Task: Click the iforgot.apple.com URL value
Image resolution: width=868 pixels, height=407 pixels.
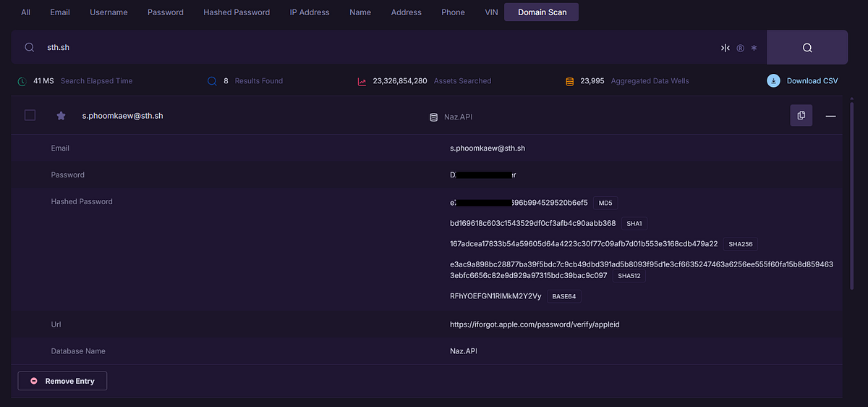Action: 535,324
